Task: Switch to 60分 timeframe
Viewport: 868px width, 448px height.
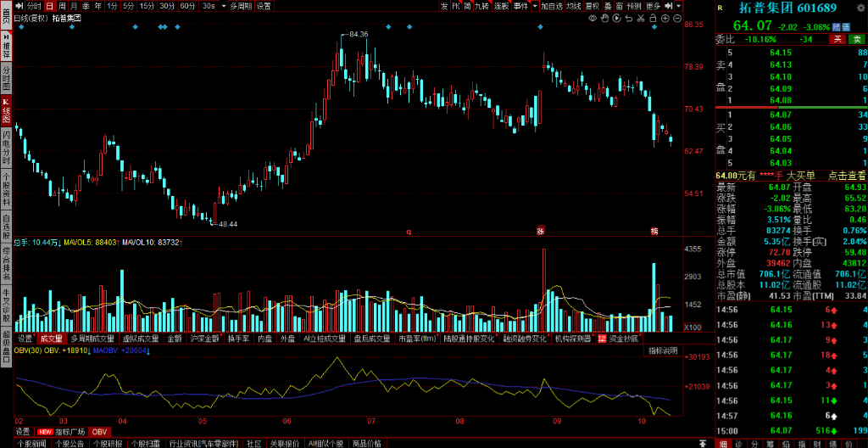Action: click(188, 5)
